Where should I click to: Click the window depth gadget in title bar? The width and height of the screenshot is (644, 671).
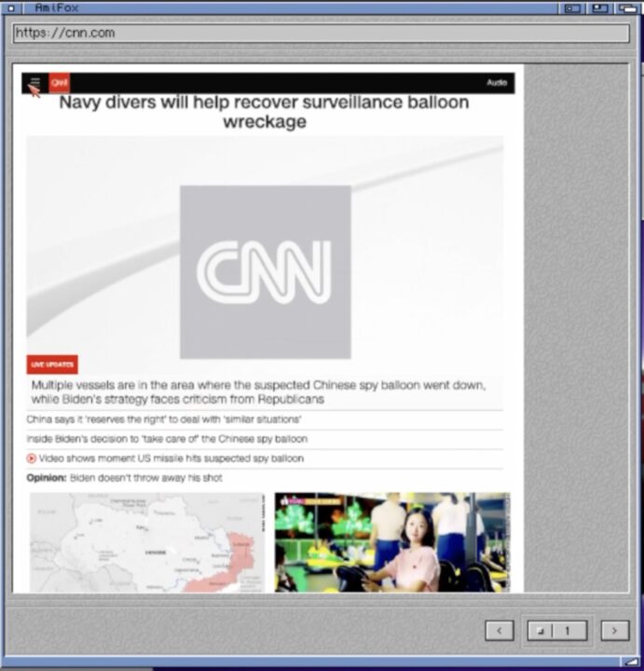627,8
